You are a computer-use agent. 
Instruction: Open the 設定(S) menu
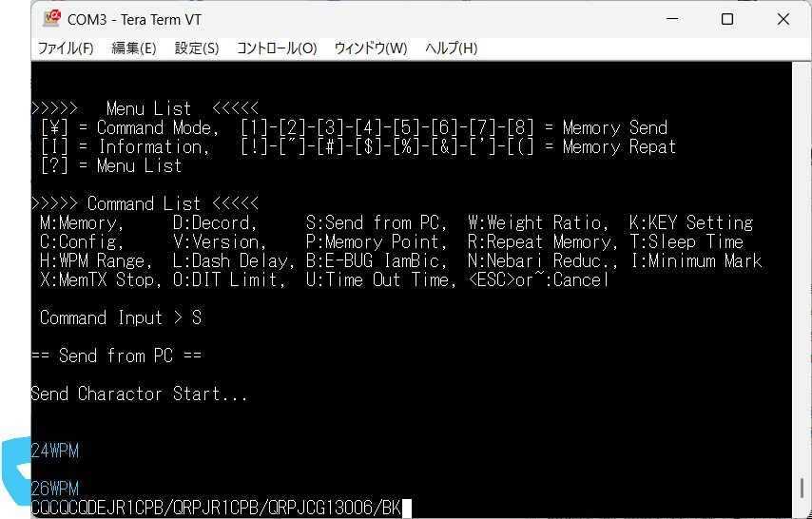coord(197,48)
